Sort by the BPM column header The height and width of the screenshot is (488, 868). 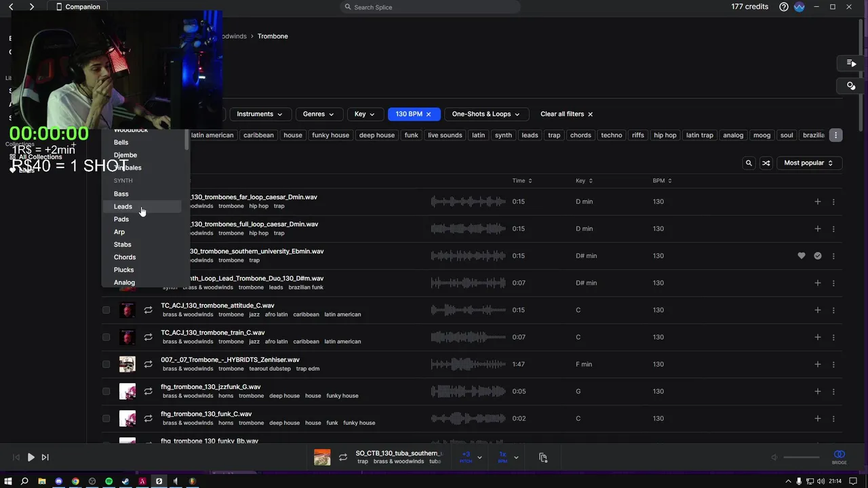click(x=663, y=181)
